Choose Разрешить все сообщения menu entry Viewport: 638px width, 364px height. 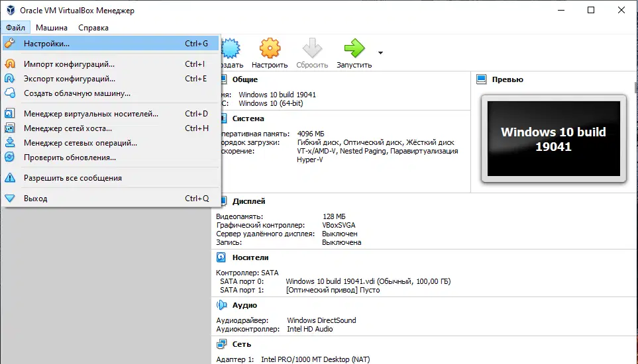point(111,177)
